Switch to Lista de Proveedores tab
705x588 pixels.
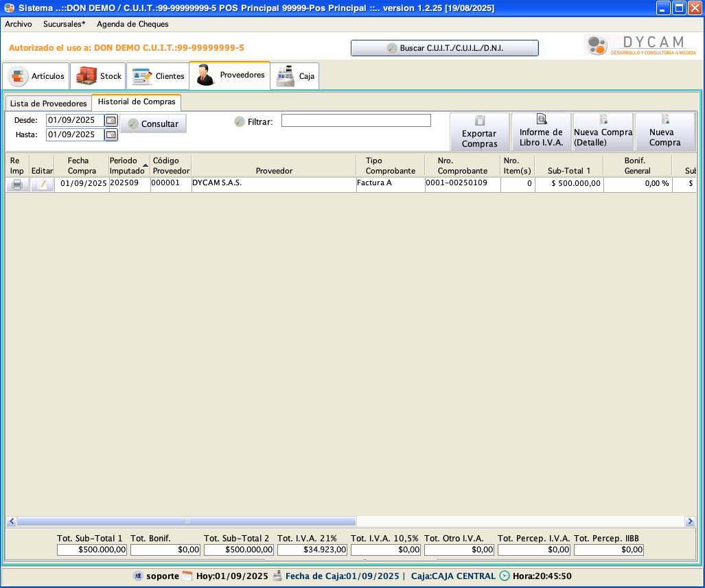[48, 104]
